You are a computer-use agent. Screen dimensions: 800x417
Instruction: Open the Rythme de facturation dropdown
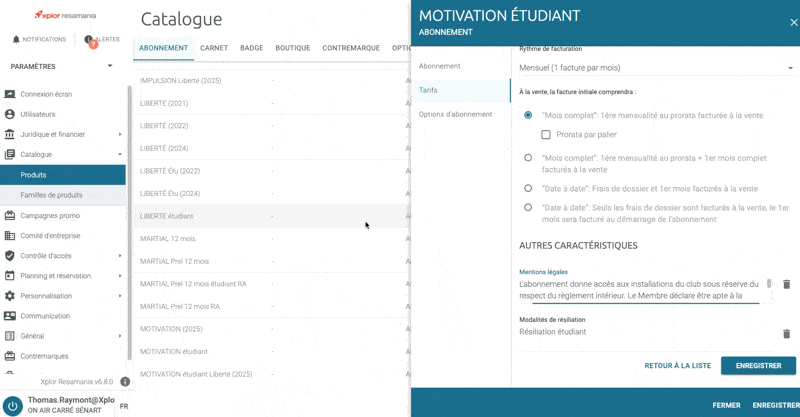click(657, 68)
